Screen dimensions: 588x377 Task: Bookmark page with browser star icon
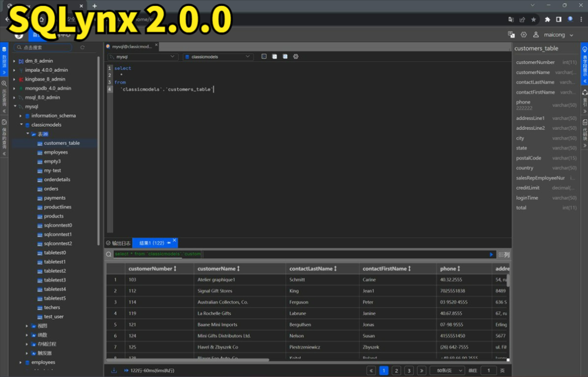coord(533,20)
